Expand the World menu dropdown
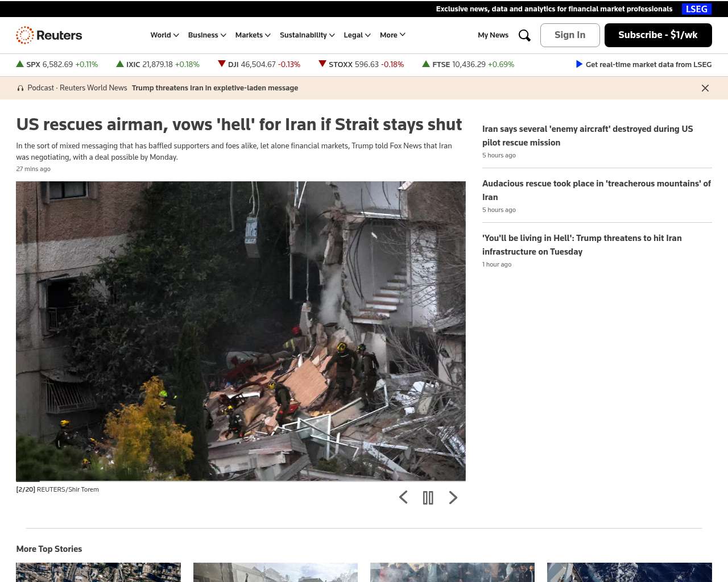Screen dimensions: 728x582 point(164,35)
